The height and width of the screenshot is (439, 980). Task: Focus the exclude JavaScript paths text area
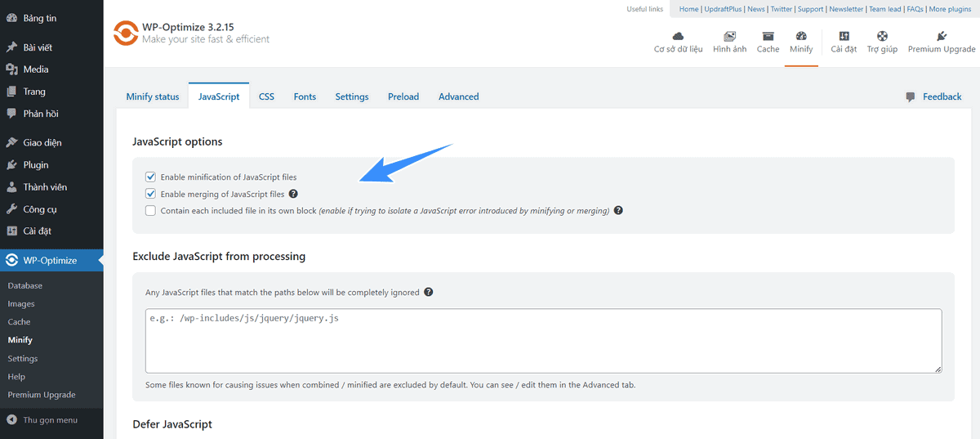coord(544,341)
